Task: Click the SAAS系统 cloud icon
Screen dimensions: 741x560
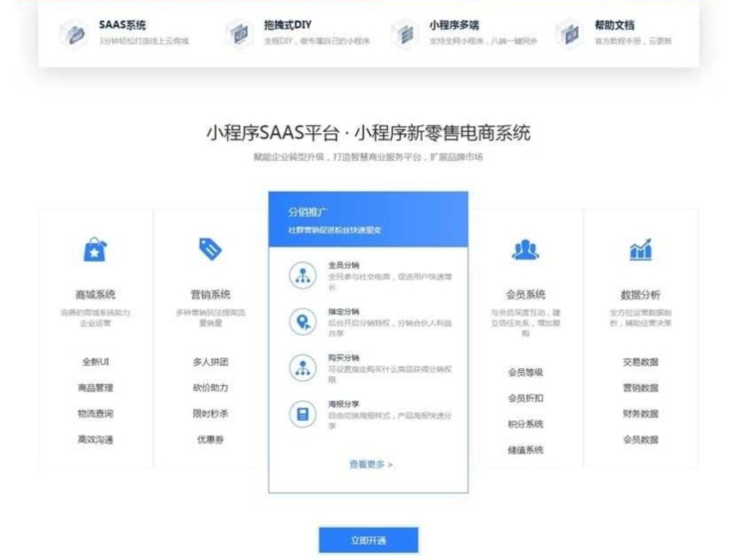Action: point(75,33)
